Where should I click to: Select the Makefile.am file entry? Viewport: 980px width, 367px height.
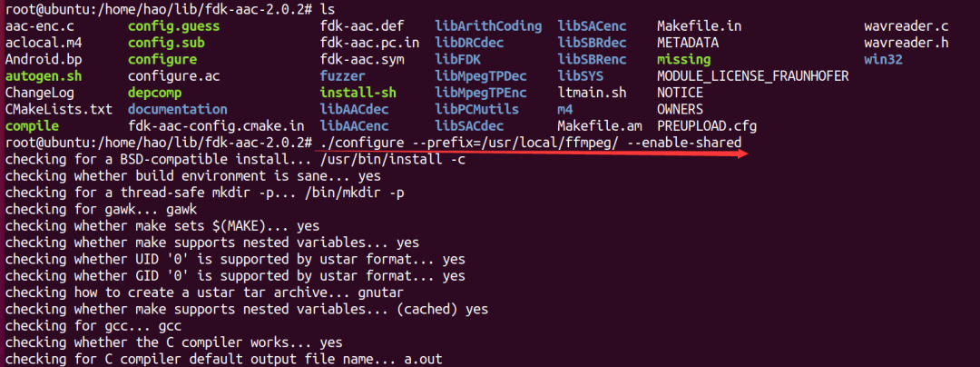599,125
